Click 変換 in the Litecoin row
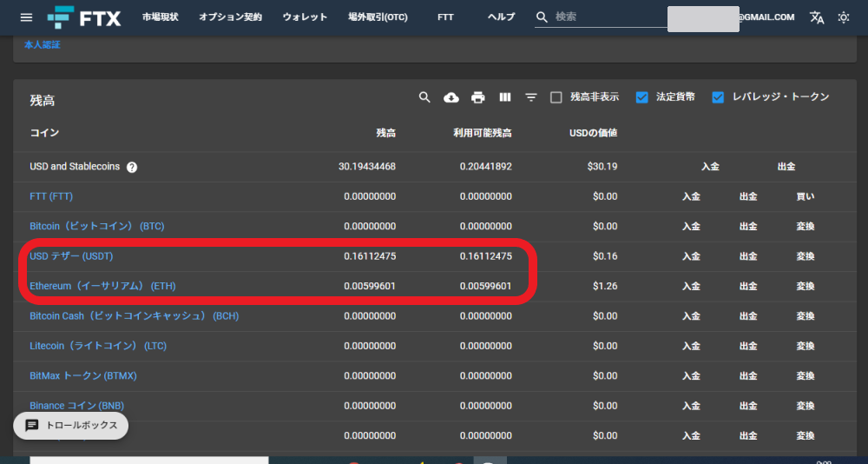Image resolution: width=868 pixels, height=464 pixels. coord(806,347)
